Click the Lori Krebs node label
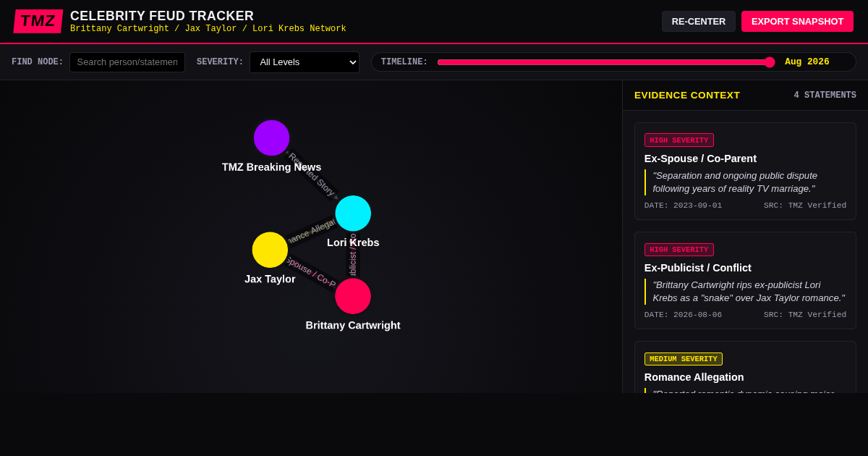The image size is (868, 456). 353,242
